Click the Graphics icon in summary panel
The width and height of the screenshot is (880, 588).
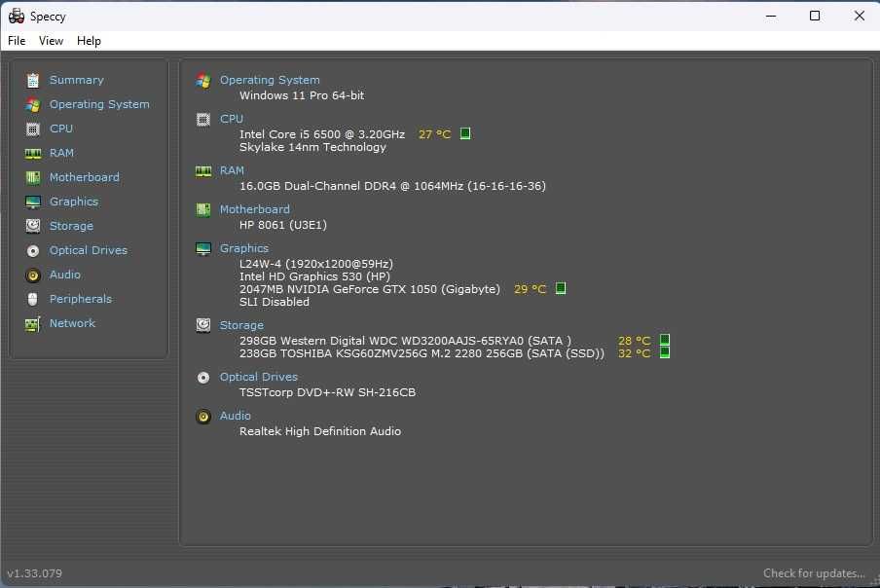click(x=203, y=248)
